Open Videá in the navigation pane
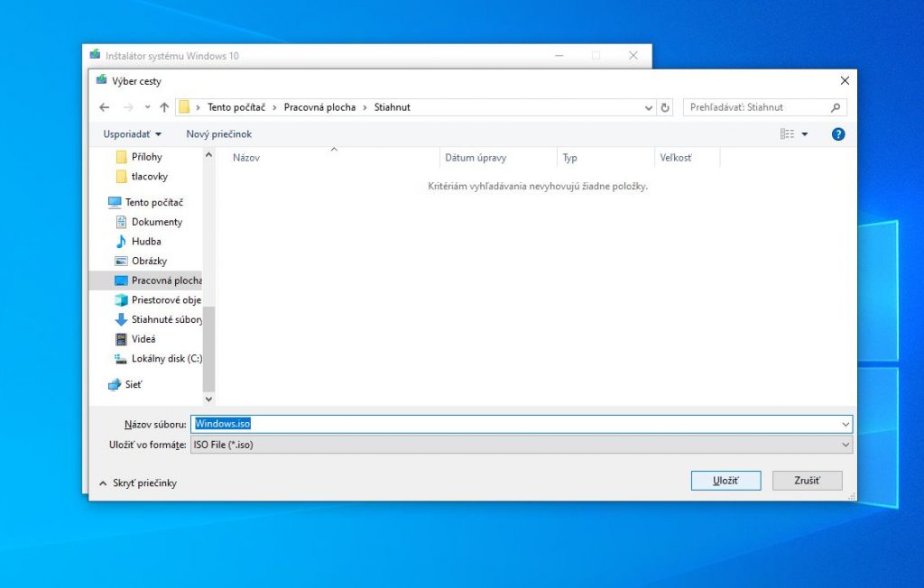 [x=143, y=339]
